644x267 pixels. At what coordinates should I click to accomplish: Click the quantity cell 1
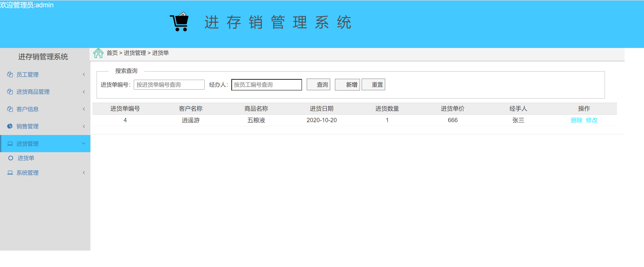pos(387,120)
